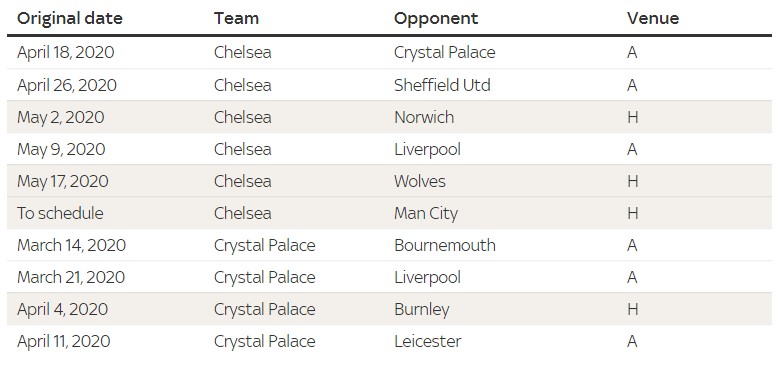Select the Bournemouth opponent cell
This screenshot has width=780, height=373.
click(x=445, y=245)
